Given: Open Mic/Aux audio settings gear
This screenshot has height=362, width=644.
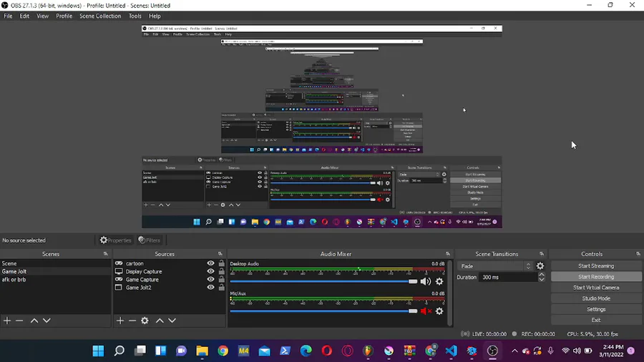Looking at the screenshot, I should tap(439, 311).
